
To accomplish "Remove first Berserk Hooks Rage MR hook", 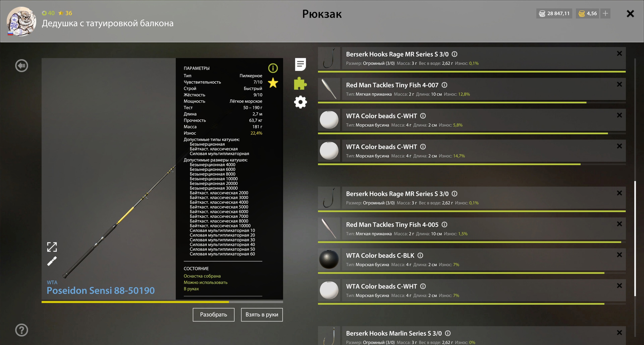I will 619,53.
